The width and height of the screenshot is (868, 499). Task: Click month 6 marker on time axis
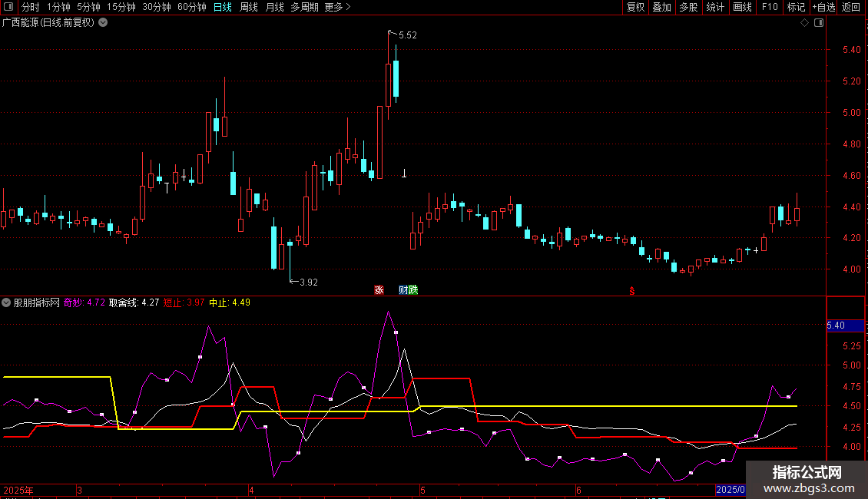pyautogui.click(x=578, y=490)
